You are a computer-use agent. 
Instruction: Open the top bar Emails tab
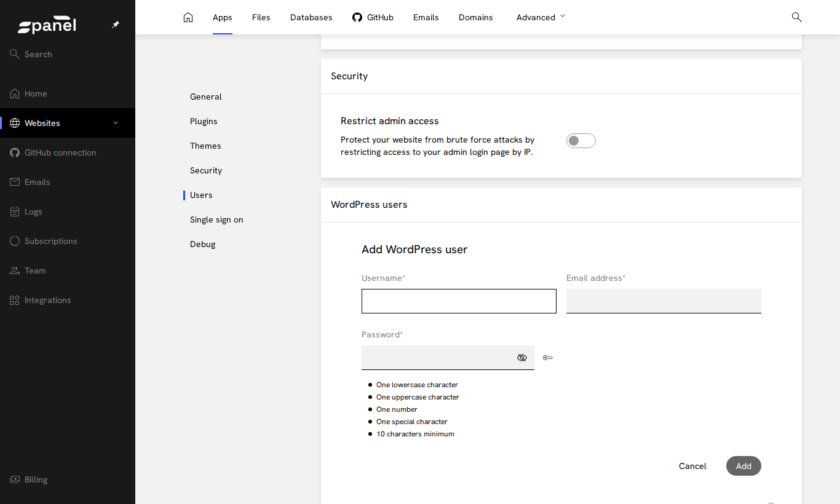[426, 17]
